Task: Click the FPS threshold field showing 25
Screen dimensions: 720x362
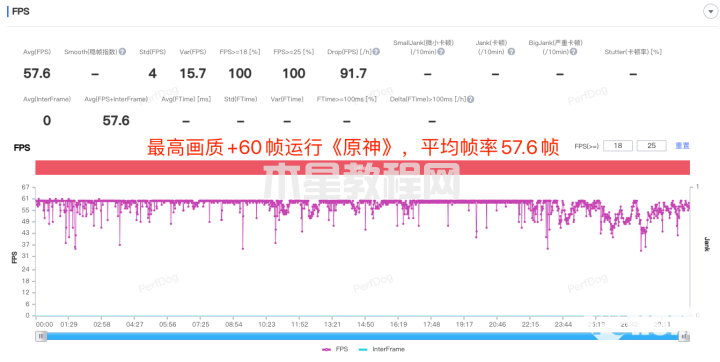Action: [x=652, y=146]
